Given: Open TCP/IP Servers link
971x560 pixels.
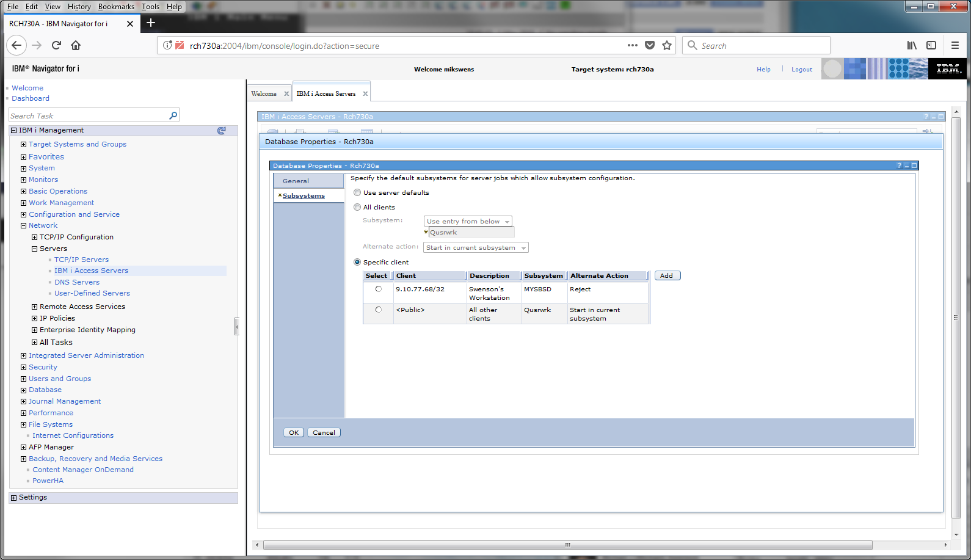Looking at the screenshot, I should tap(81, 260).
